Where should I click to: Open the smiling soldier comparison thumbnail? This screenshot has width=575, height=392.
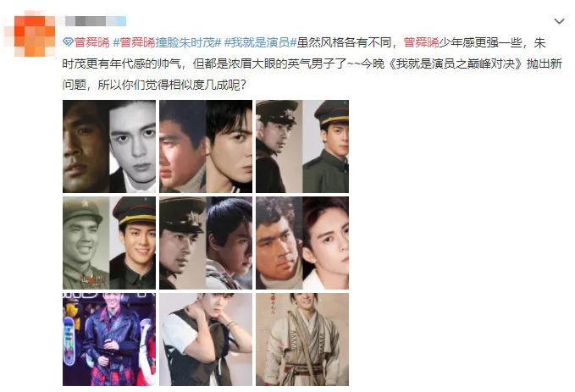pos(109,243)
